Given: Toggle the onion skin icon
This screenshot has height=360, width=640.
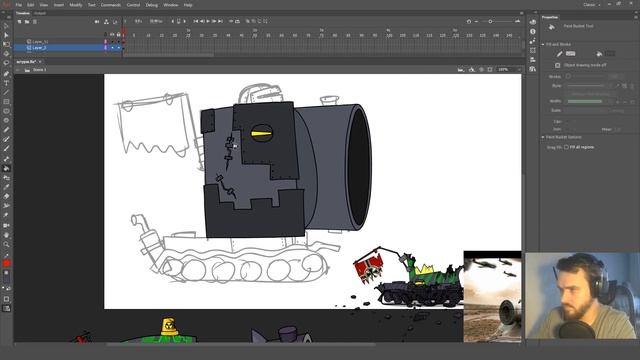Looking at the screenshot, I should click(x=248, y=21).
